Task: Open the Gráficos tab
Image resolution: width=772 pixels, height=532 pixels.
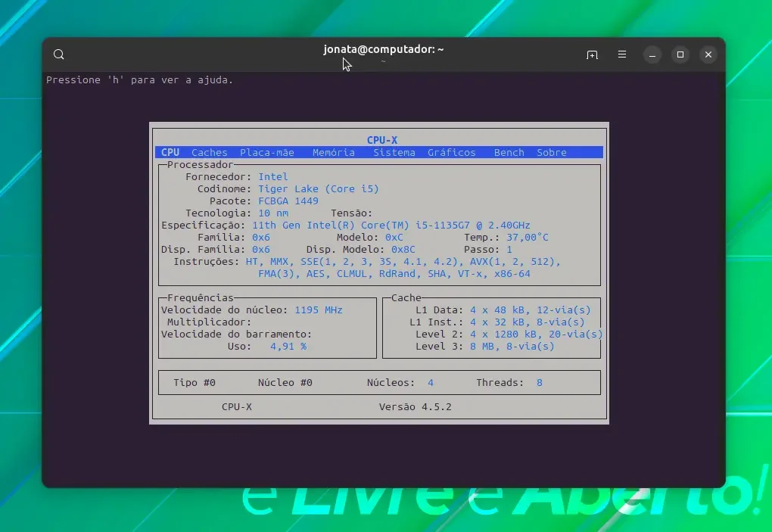Action: pyautogui.click(x=452, y=153)
